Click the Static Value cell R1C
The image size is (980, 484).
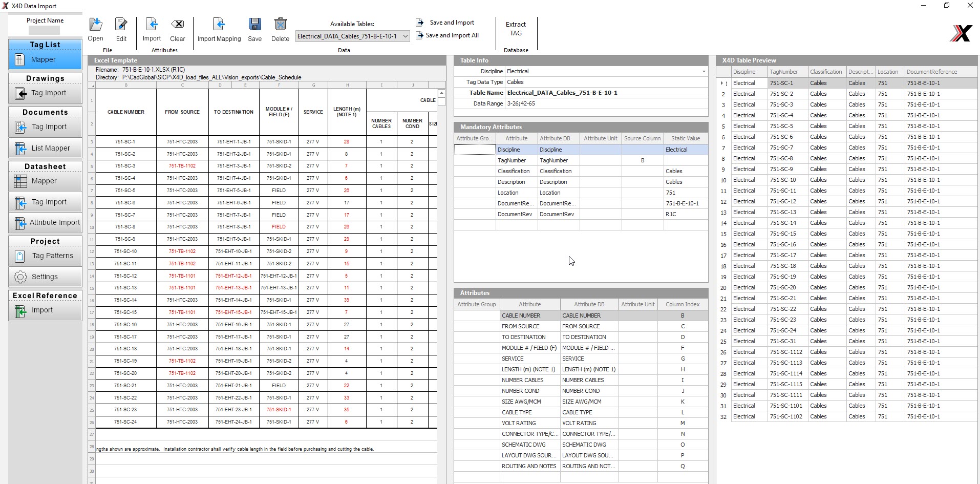pyautogui.click(x=686, y=214)
